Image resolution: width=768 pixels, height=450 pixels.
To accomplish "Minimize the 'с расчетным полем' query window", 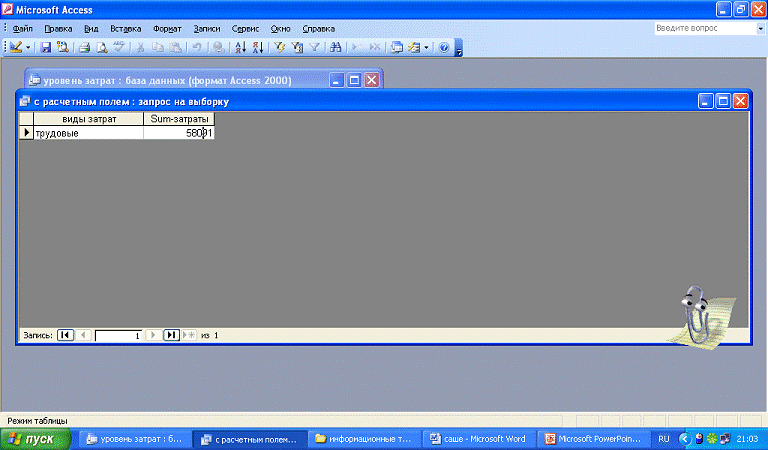I will 705,101.
